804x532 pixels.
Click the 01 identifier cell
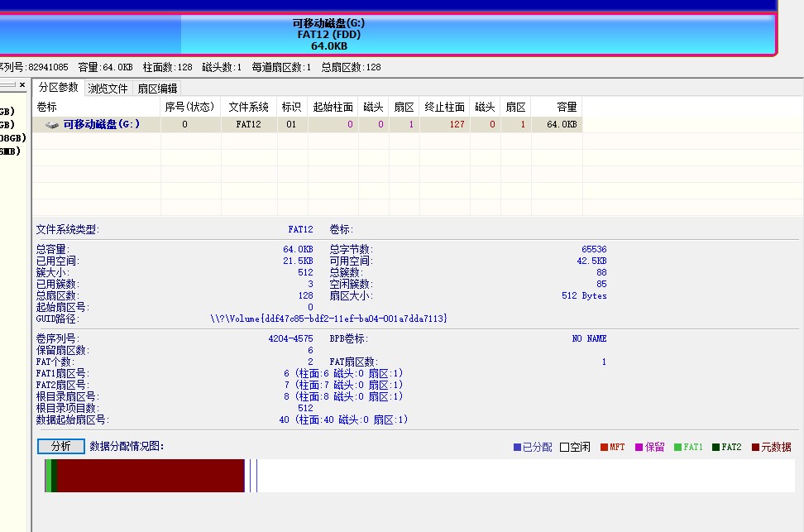pyautogui.click(x=291, y=125)
